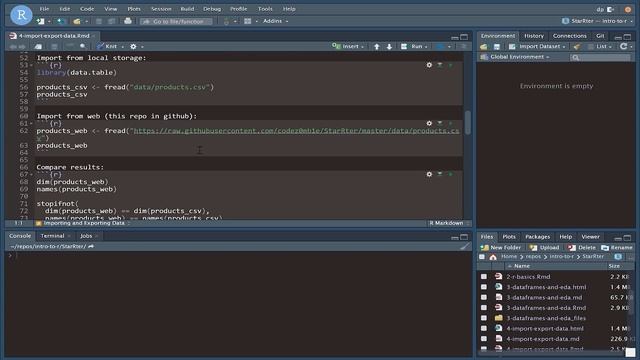640x360 pixels.
Task: Click the Environment search box
Action: click(600, 57)
